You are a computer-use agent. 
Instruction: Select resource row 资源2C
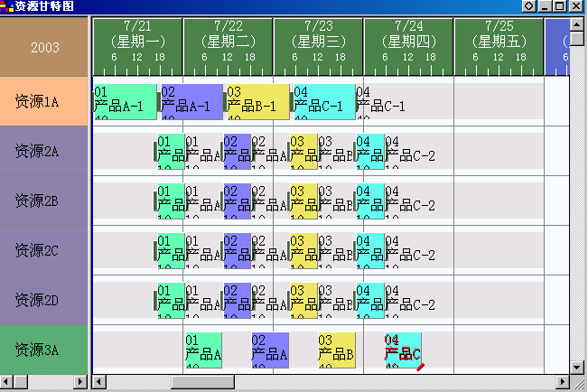44,250
